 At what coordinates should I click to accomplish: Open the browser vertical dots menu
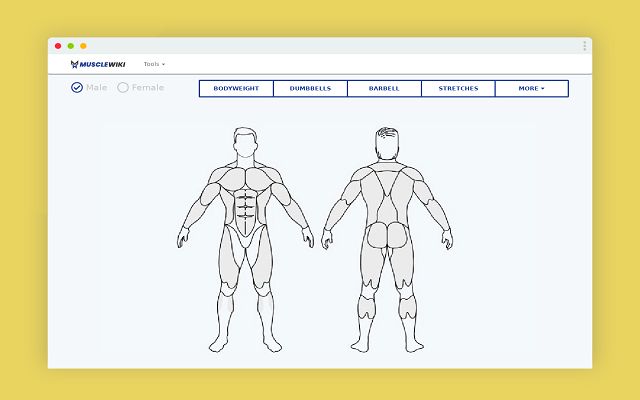tap(584, 46)
